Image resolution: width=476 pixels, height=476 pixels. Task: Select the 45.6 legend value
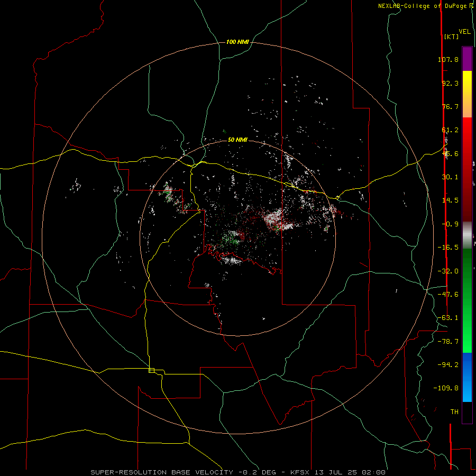450,153
